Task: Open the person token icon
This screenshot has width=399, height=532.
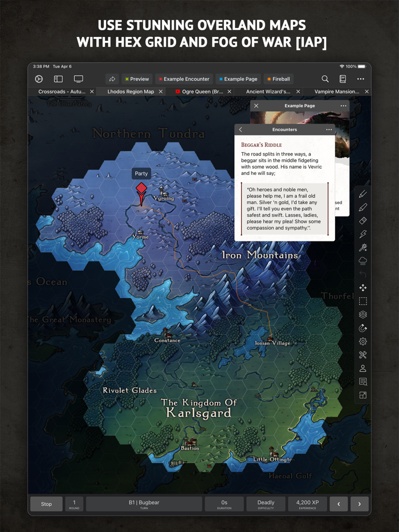Action: (363, 369)
